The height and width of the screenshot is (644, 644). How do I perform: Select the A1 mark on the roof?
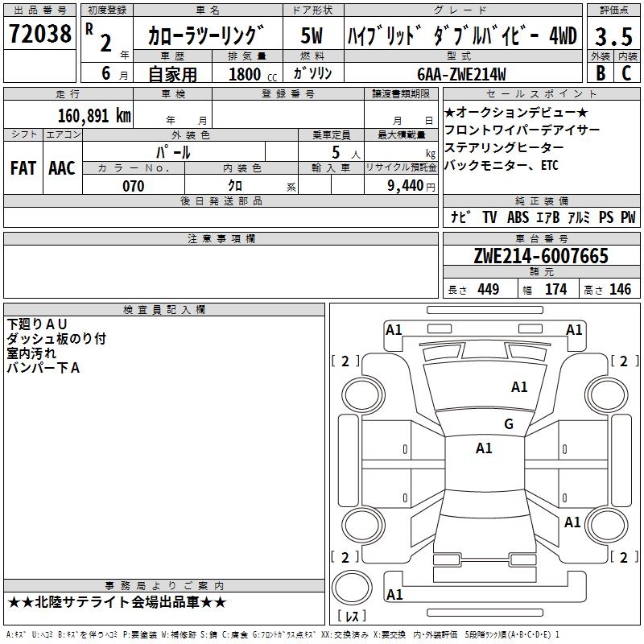click(x=484, y=448)
